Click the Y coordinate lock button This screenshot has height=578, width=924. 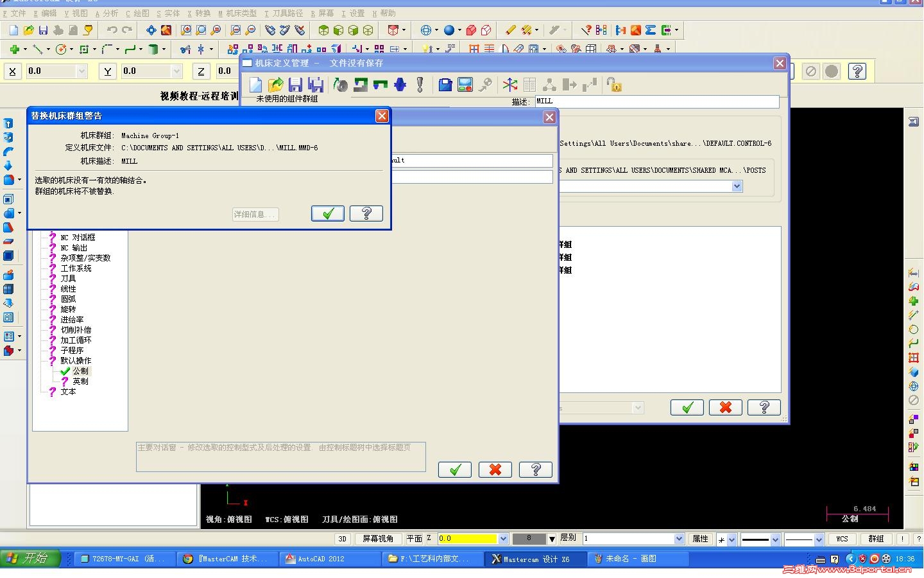108,71
